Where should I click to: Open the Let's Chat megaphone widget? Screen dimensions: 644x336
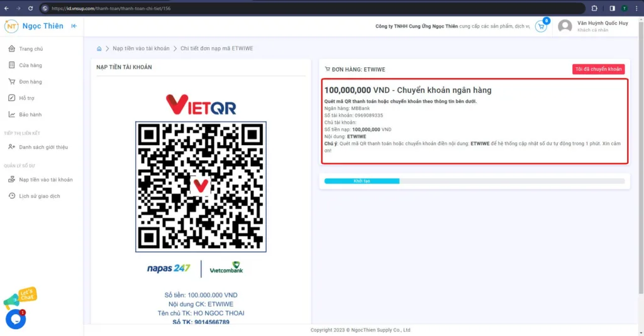tap(20, 297)
